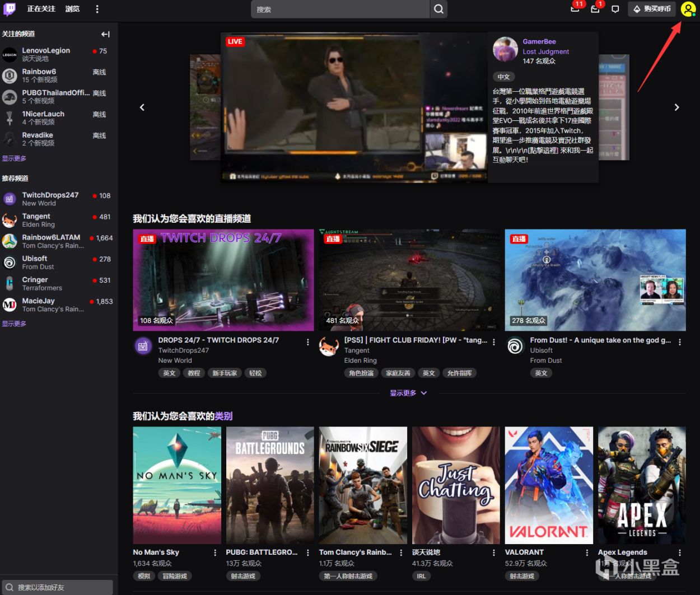Open the 浏览 Browse tab
Screen dimensions: 700x595
(x=72, y=9)
